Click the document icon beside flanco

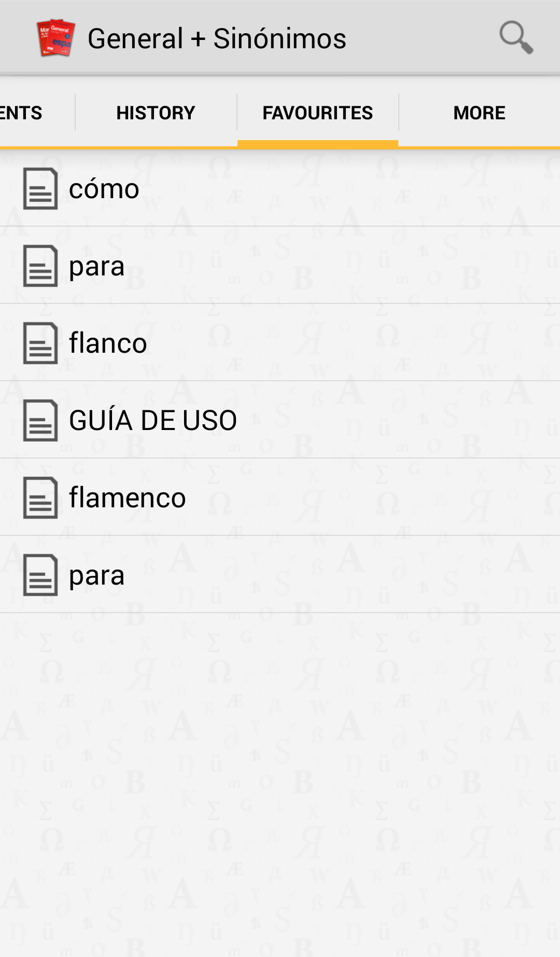point(40,343)
